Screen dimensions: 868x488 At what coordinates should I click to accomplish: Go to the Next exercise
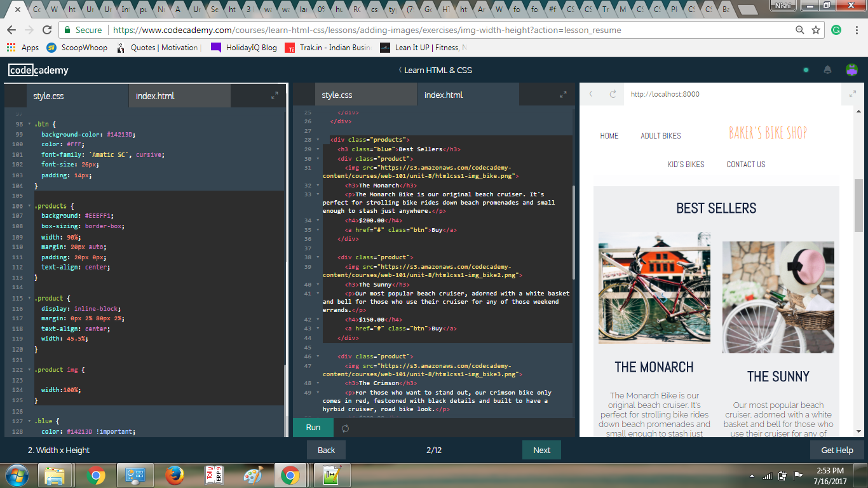[541, 450]
